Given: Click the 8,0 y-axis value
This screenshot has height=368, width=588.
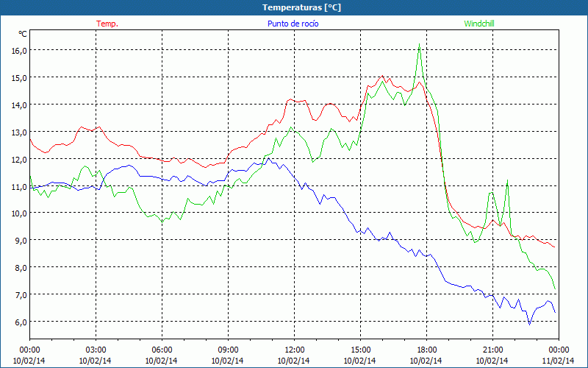Looking at the screenshot, I should pyautogui.click(x=21, y=268).
